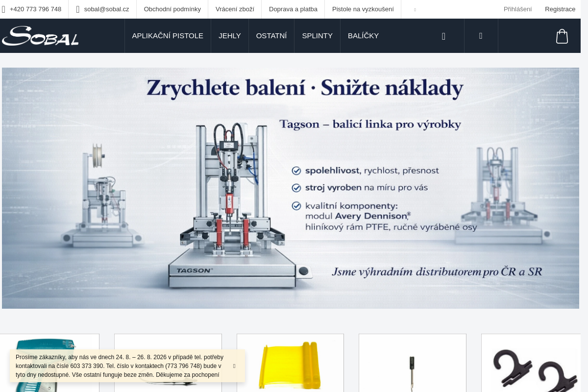Open the yellow product card
Viewport: 588px width, 392px height.
tap(290, 363)
